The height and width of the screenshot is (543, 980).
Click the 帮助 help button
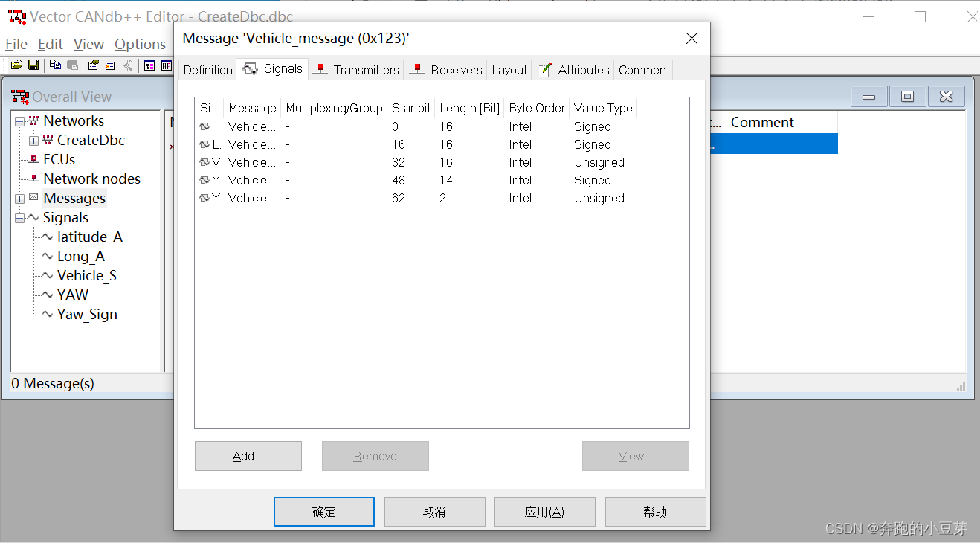pyautogui.click(x=655, y=512)
